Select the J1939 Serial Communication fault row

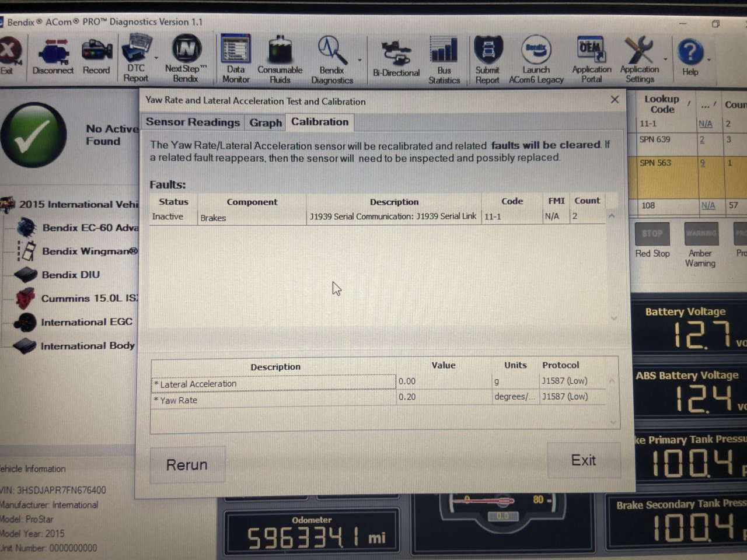tap(377, 216)
